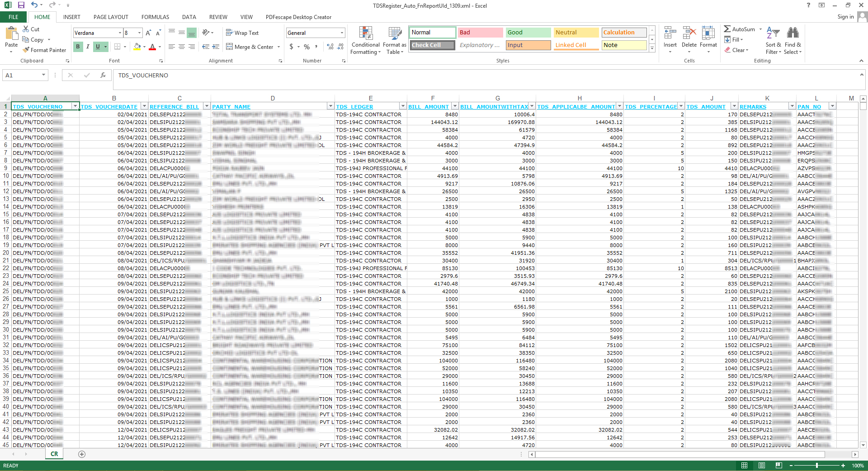Click the Sort & Filter icon

773,40
